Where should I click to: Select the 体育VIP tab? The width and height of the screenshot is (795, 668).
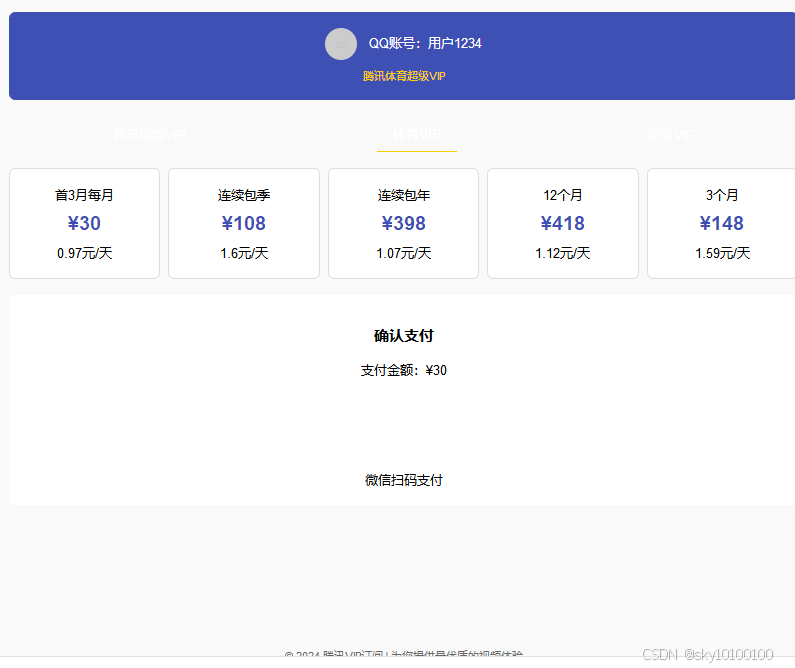point(416,134)
